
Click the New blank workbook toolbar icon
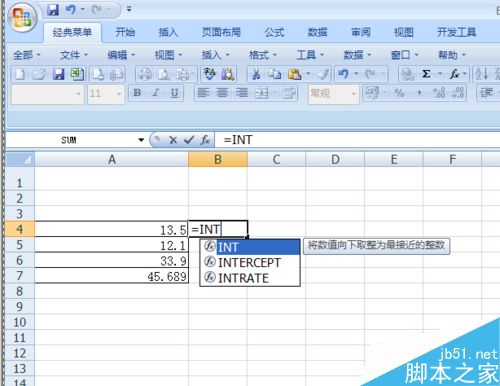(20, 74)
